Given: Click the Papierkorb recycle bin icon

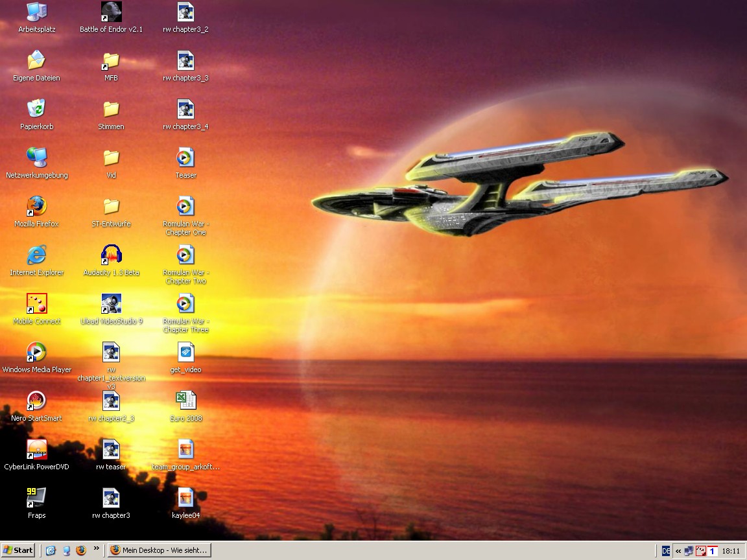Looking at the screenshot, I should [37, 110].
